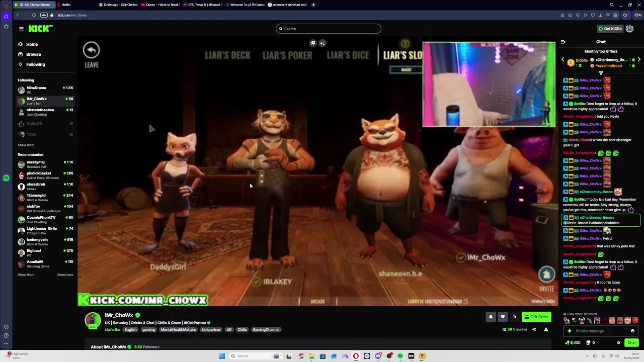Click the Windows taskbar Search box

[x=255, y=356]
